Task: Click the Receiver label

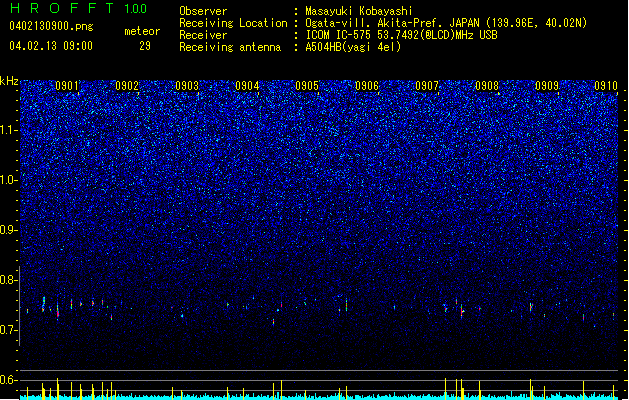Action: coord(203,35)
